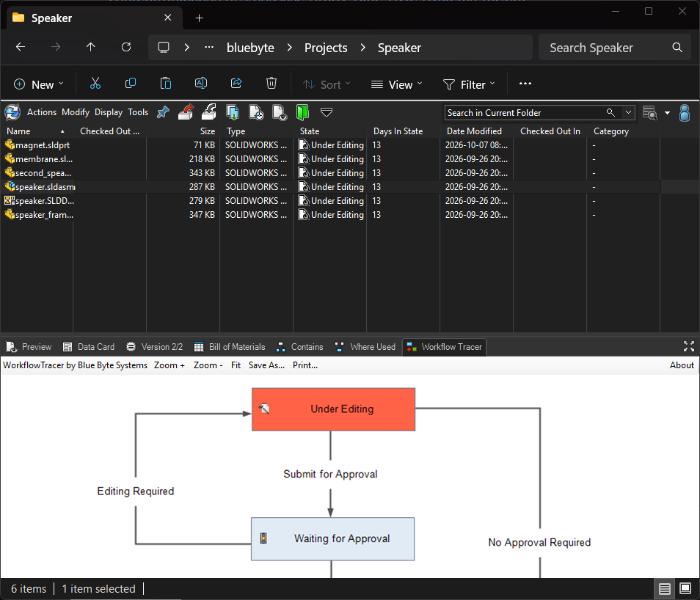Screen dimensions: 700x600
Task: Click the search tool list icon
Action: coord(649,112)
